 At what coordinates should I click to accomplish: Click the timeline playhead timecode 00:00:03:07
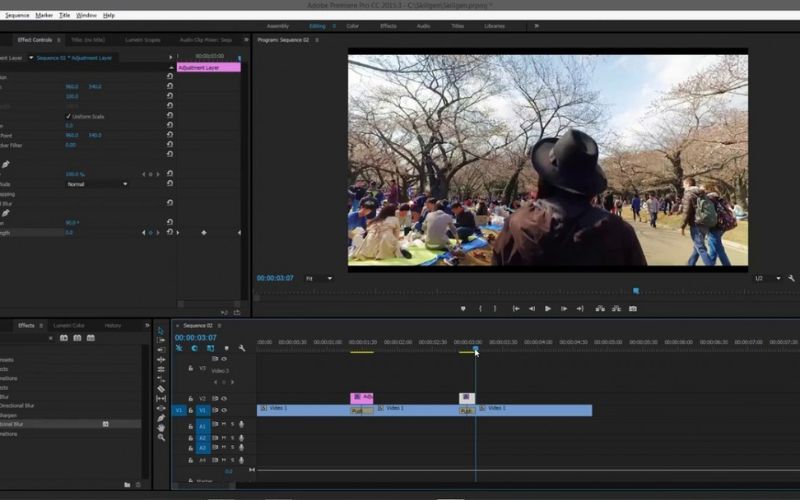(x=195, y=338)
